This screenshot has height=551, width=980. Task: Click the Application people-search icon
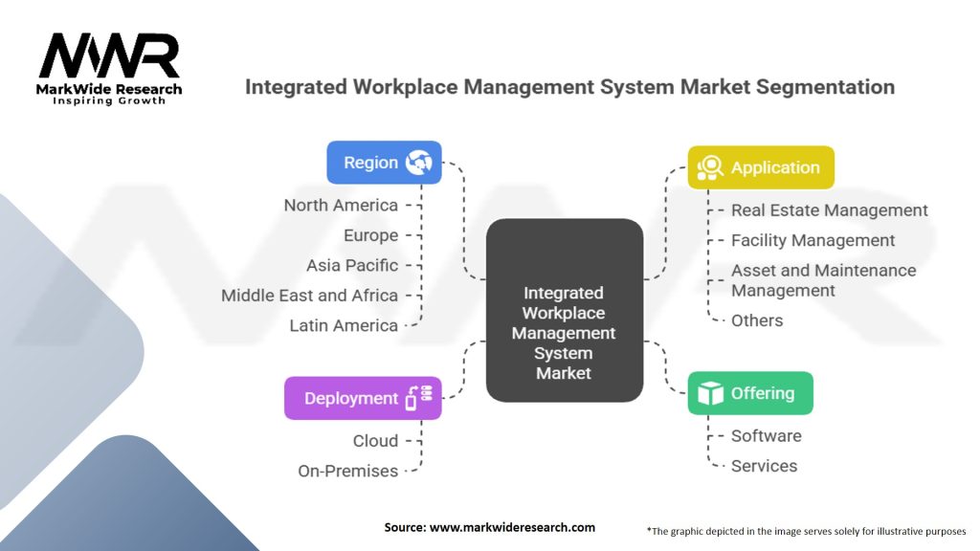tap(709, 167)
